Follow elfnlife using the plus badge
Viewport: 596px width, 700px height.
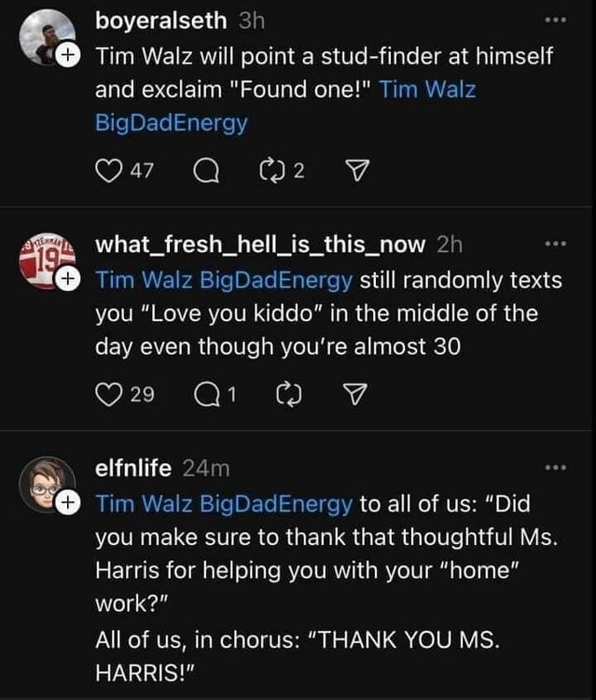(x=66, y=503)
